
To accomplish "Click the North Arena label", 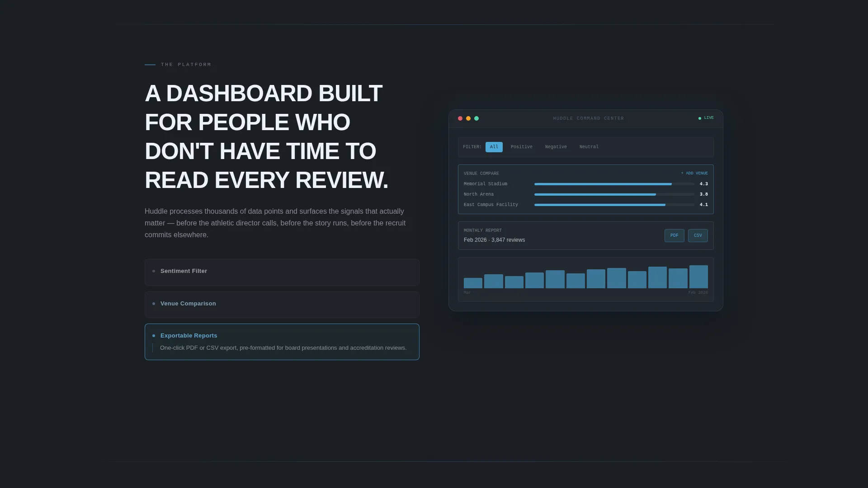I will coord(478,194).
